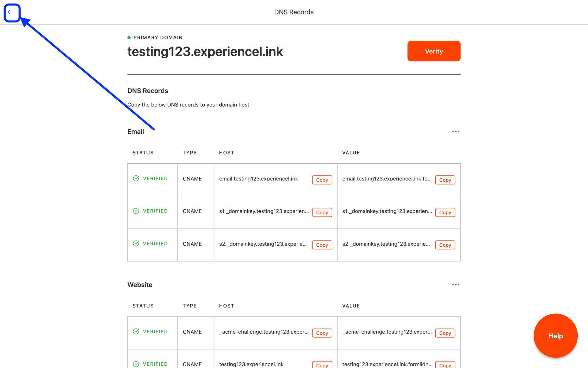The width and height of the screenshot is (588, 368).
Task: Copy the s1._domainkey host name
Action: pyautogui.click(x=322, y=213)
